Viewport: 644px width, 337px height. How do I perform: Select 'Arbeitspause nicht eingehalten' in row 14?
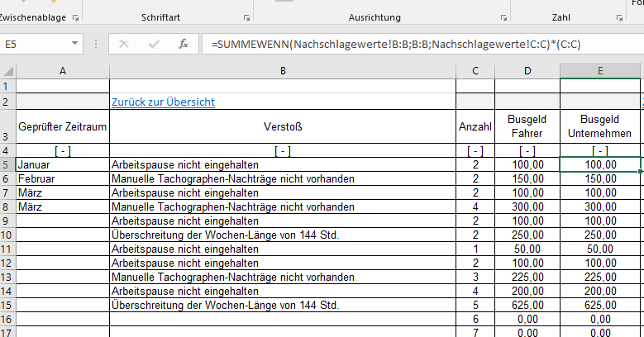pos(283,291)
